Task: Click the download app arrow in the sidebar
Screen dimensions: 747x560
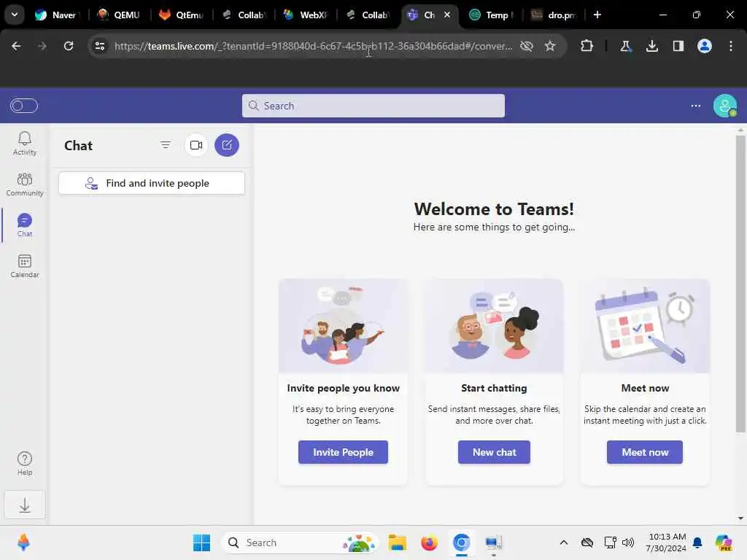Action: click(x=25, y=505)
